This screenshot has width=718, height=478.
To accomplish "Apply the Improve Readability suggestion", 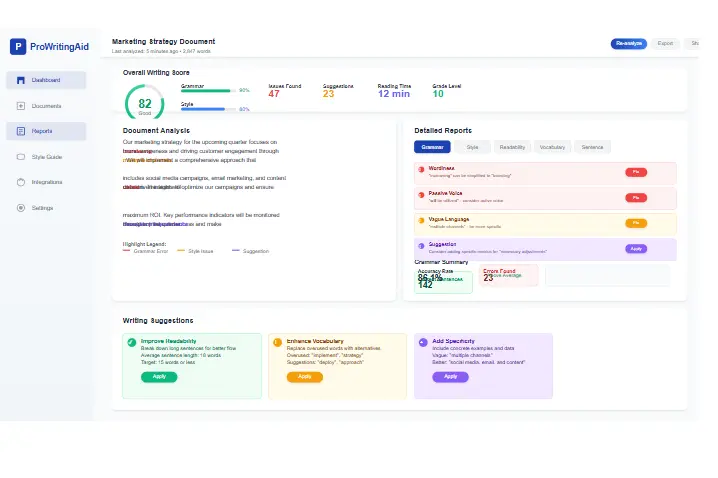I will 159,377.
